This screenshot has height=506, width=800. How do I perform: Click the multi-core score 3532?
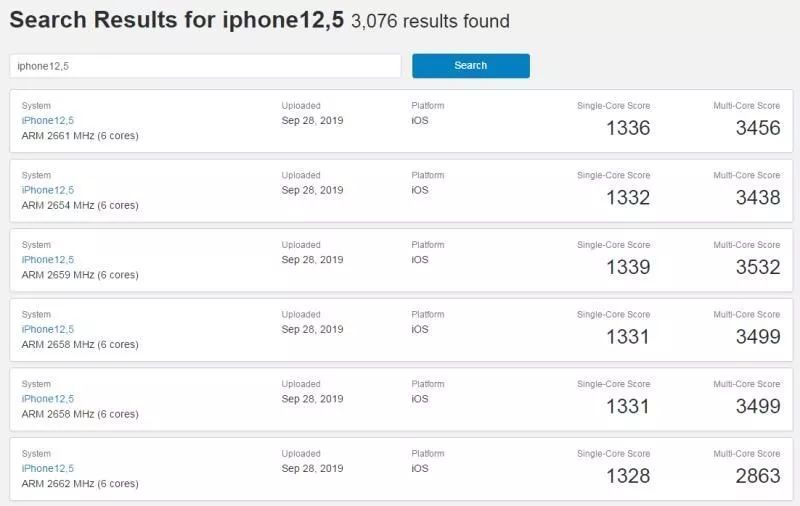point(757,267)
